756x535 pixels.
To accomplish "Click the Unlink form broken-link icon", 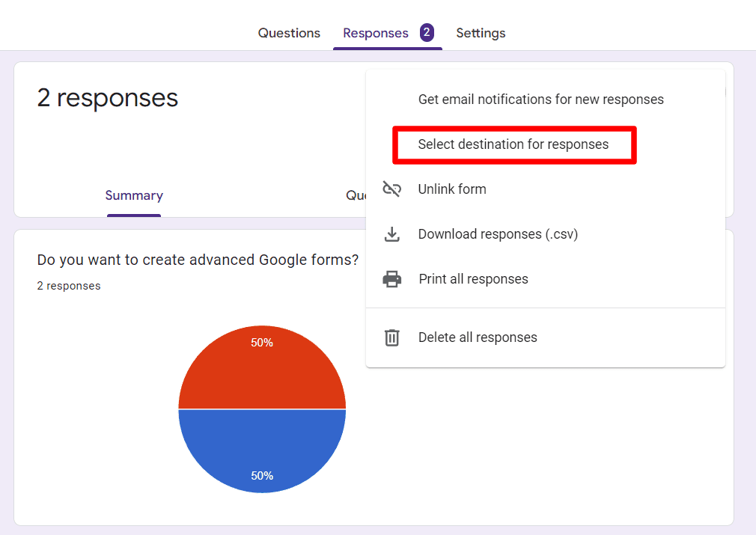I will 392,189.
